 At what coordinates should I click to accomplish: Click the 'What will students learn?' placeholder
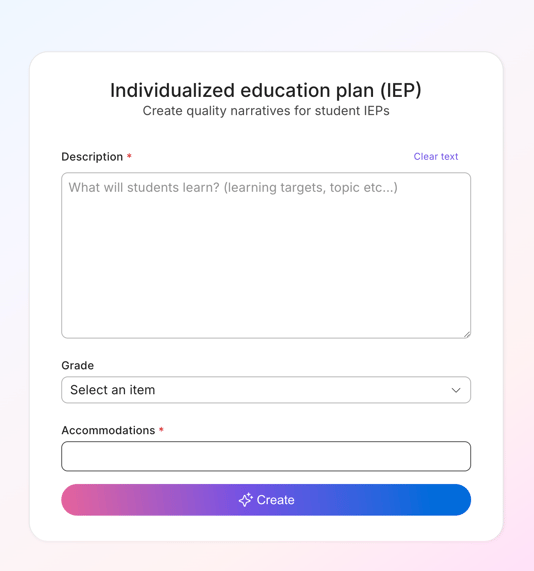[x=144, y=188]
